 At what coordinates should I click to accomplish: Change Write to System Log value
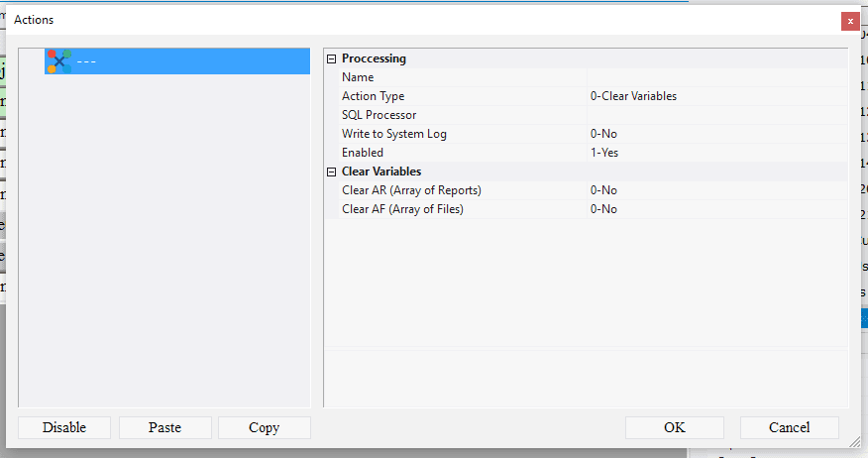716,134
